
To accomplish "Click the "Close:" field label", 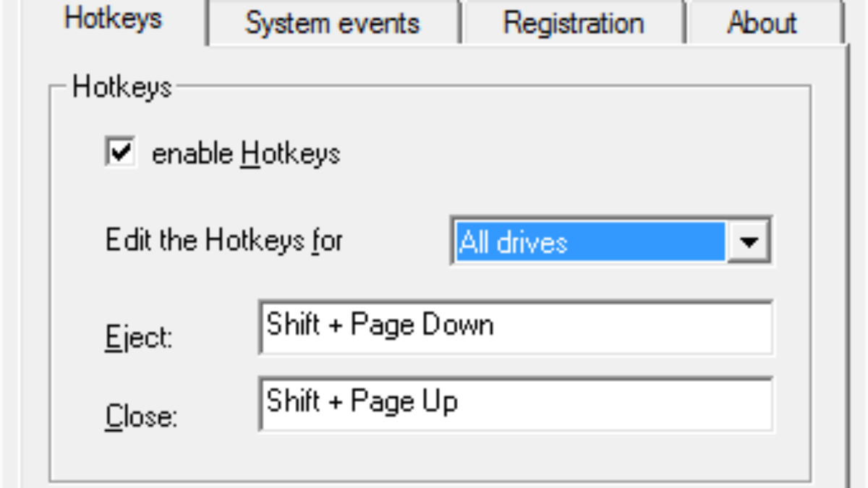I will [141, 417].
